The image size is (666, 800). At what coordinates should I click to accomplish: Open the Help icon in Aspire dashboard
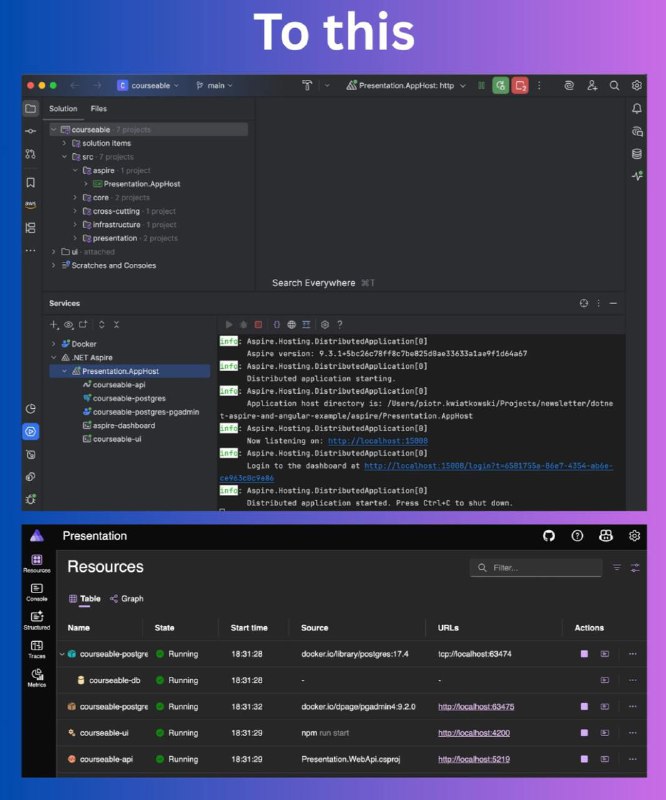point(577,536)
